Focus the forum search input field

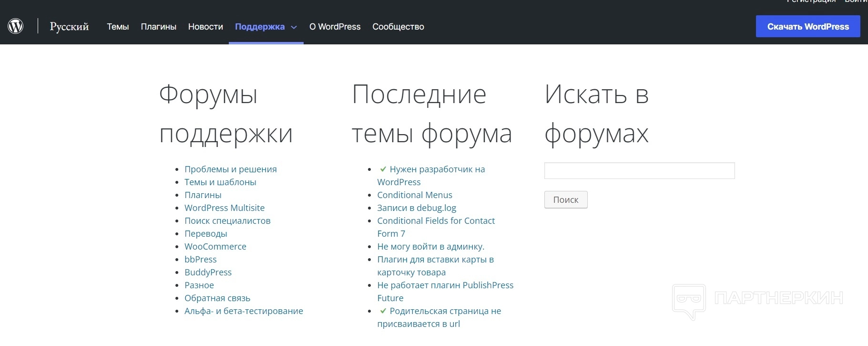(x=639, y=170)
